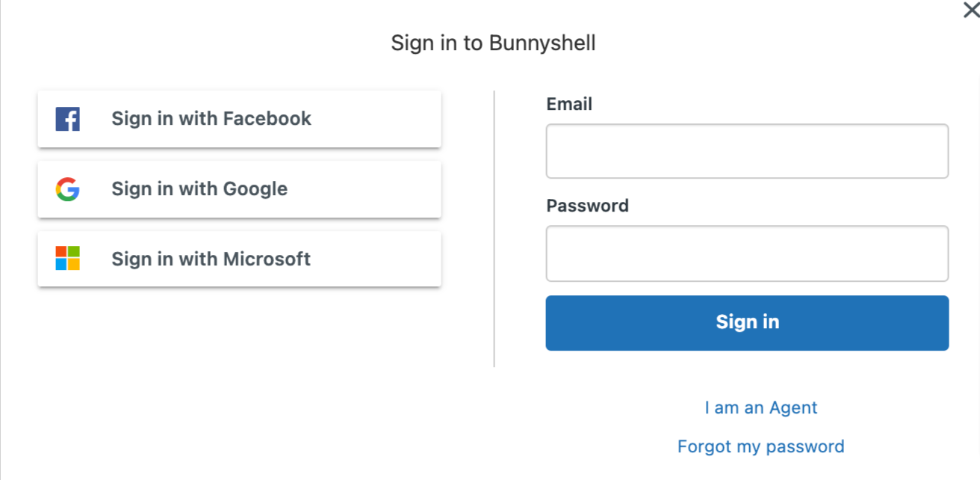Click the vertical divider between login options
Image resolution: width=980 pixels, height=480 pixels.
[494, 229]
